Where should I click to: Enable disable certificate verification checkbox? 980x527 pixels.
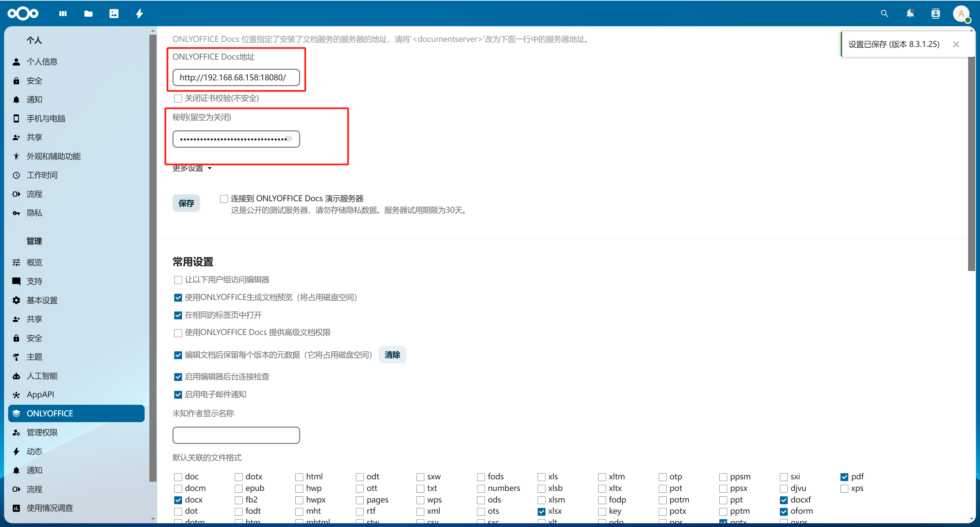click(x=178, y=98)
